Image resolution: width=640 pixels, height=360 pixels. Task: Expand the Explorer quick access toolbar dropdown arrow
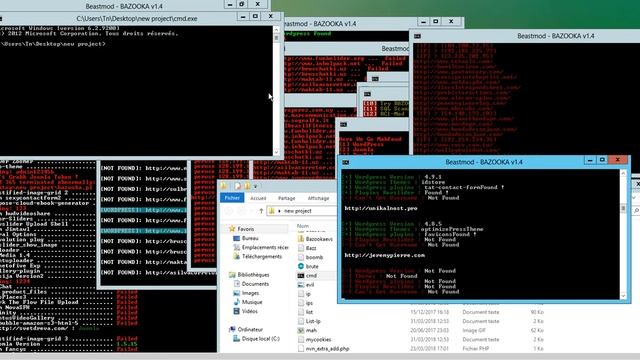(x=256, y=186)
